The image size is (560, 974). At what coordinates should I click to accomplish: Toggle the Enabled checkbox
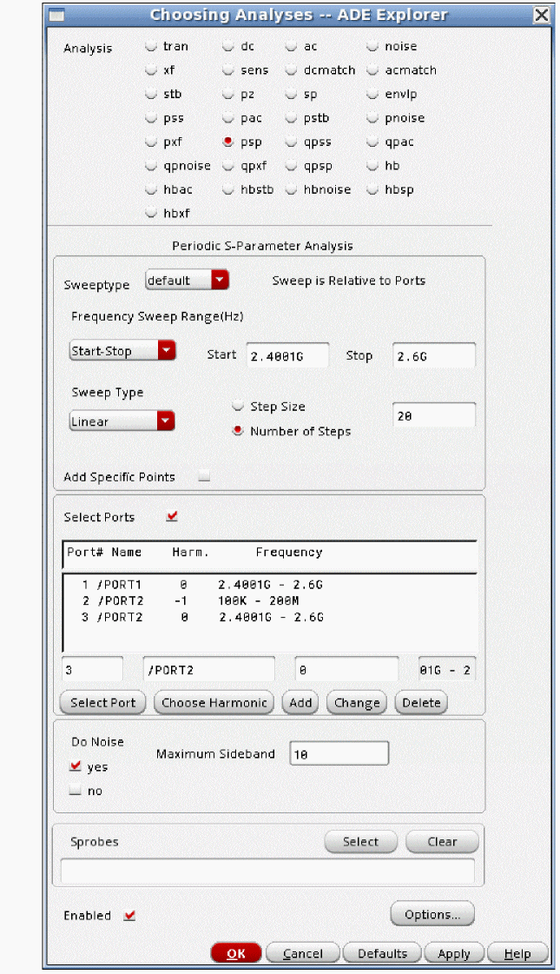click(x=129, y=915)
